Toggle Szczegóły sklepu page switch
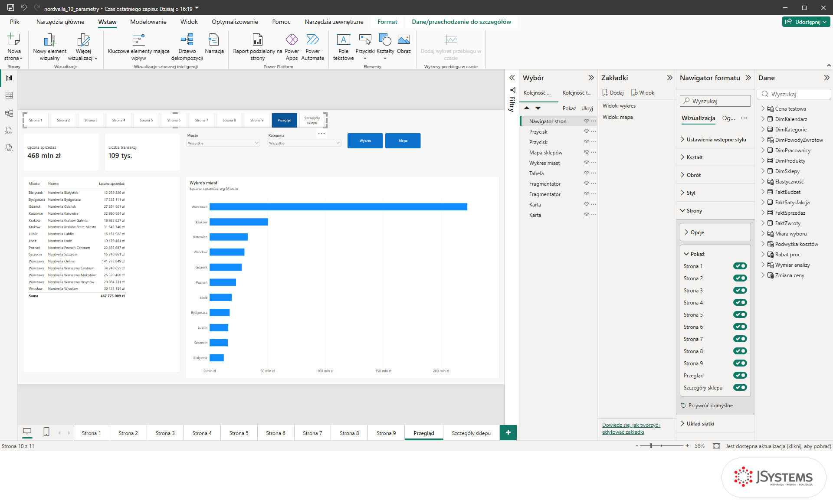Screen dimensions: 833x504 (x=740, y=387)
